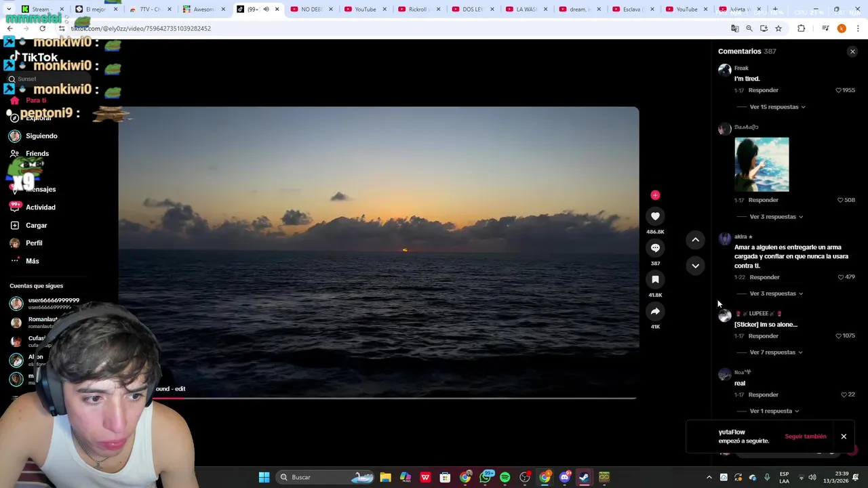Like the video with the heart icon
Image resolution: width=868 pixels, height=488 pixels.
655,216
